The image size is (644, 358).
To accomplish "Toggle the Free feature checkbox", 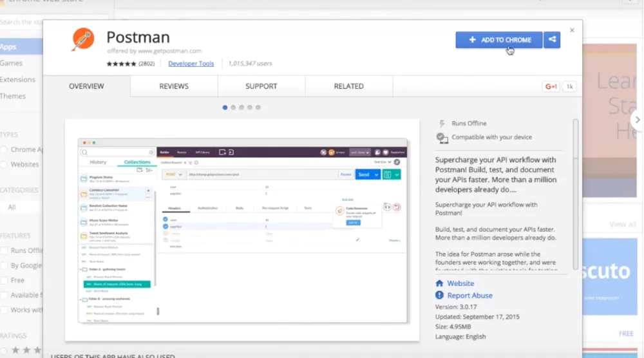I will pos(4,280).
